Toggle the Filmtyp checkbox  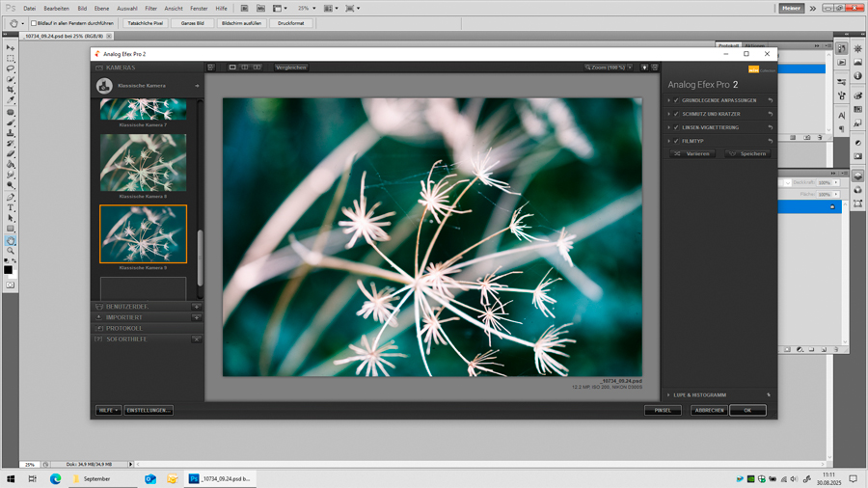[x=676, y=141]
